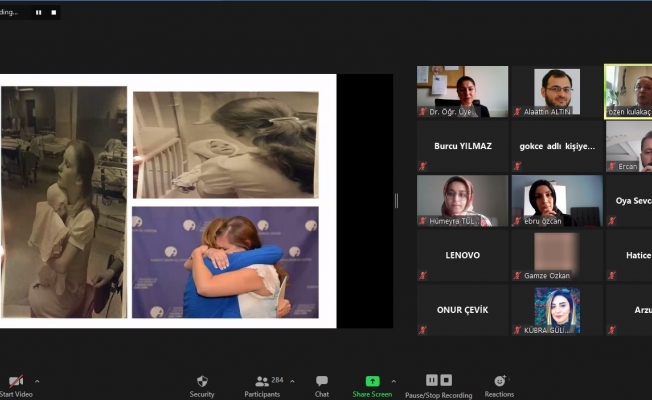Click the Security shield icon

202,381
